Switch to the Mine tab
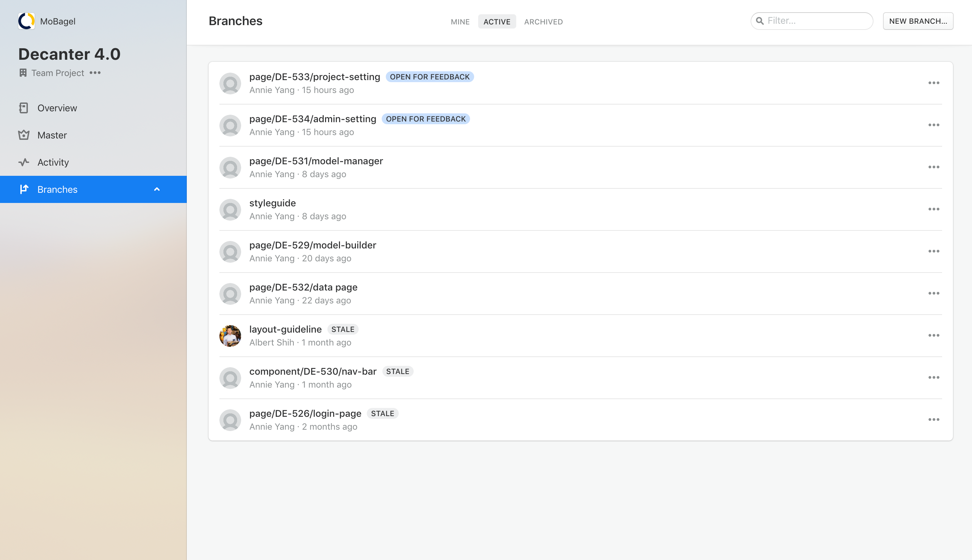 460,22
